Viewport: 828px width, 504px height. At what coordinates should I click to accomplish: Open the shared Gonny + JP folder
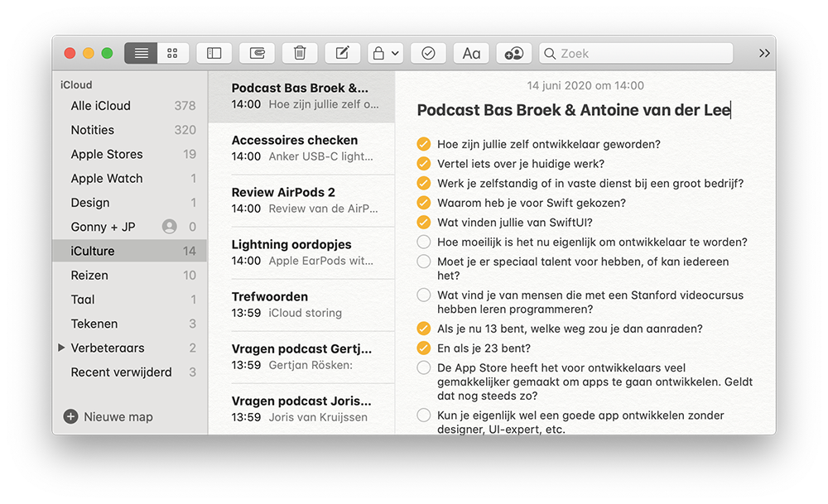[x=129, y=227]
